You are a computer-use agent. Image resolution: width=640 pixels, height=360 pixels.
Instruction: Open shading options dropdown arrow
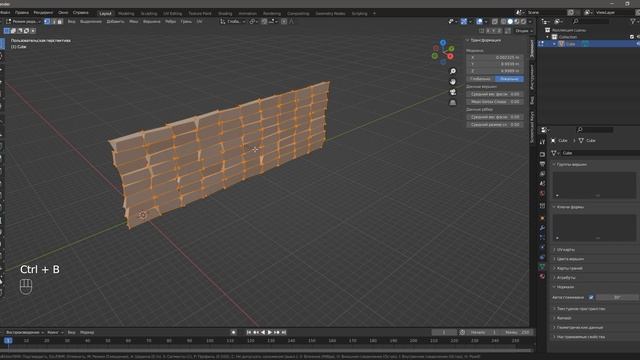530,21
